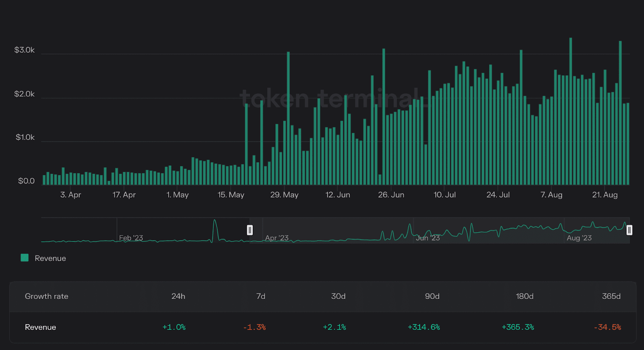The height and width of the screenshot is (350, 644).
Task: Click the Revenue row label in table
Action: pos(40,327)
